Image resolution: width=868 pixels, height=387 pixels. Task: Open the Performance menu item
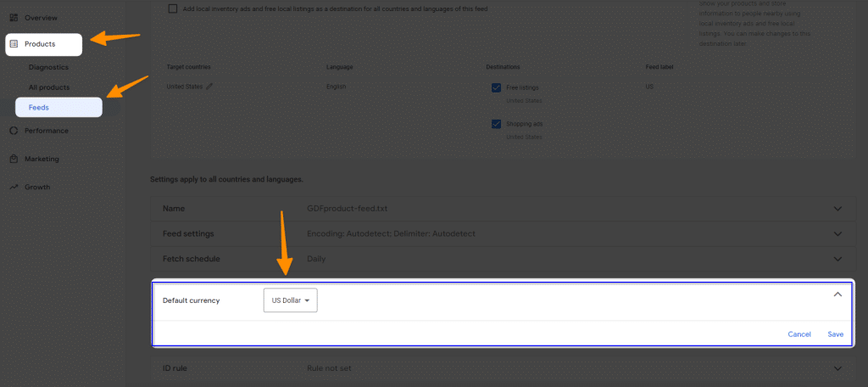pos(47,131)
